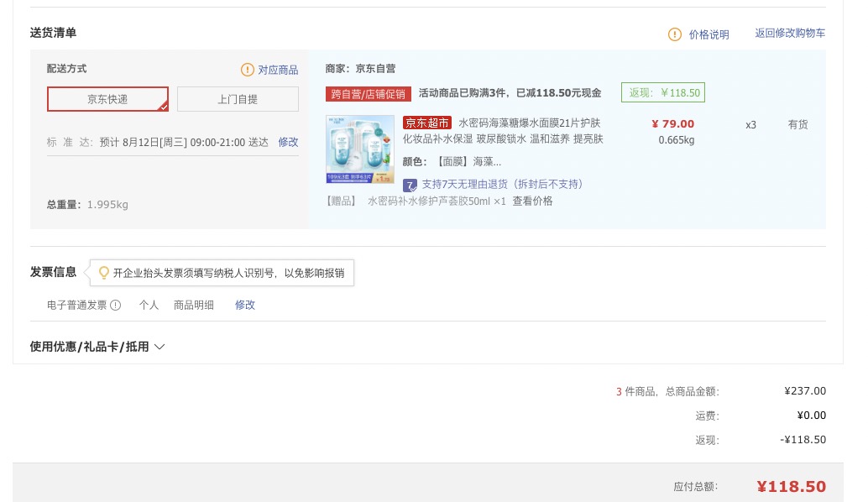
Task: Click the 商家: 京东自营 merchant label
Action: (360, 69)
